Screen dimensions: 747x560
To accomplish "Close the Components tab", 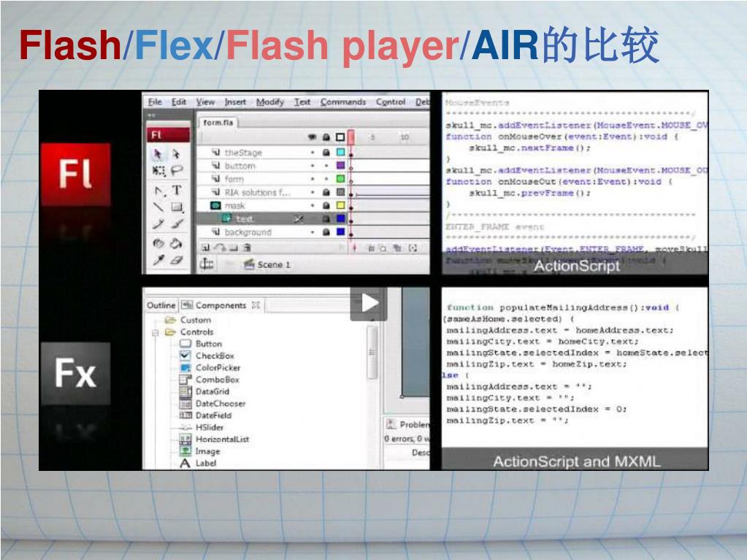I will (x=256, y=304).
